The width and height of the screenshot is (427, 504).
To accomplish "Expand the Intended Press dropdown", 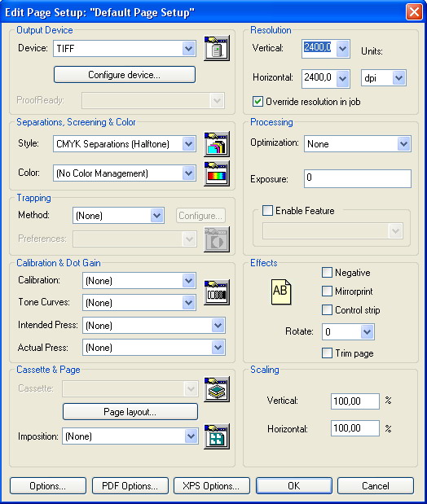I will point(218,326).
